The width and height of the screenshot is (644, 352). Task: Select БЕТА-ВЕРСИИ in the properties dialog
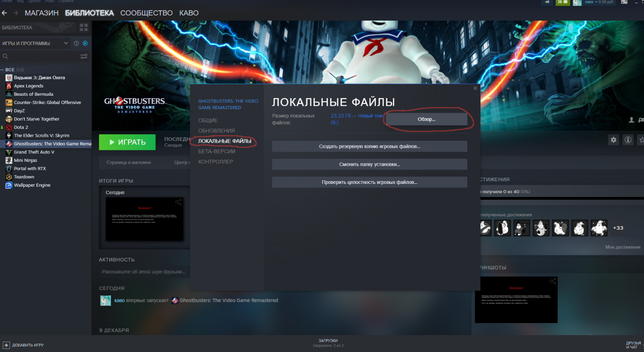[217, 151]
